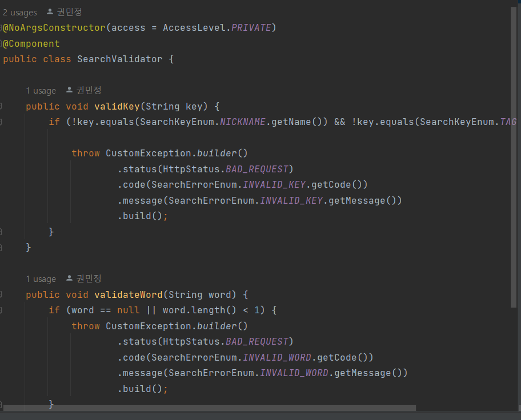Collapse the validateWord method fold marker
Viewport: 521px width, 420px height.
[x=1, y=294]
